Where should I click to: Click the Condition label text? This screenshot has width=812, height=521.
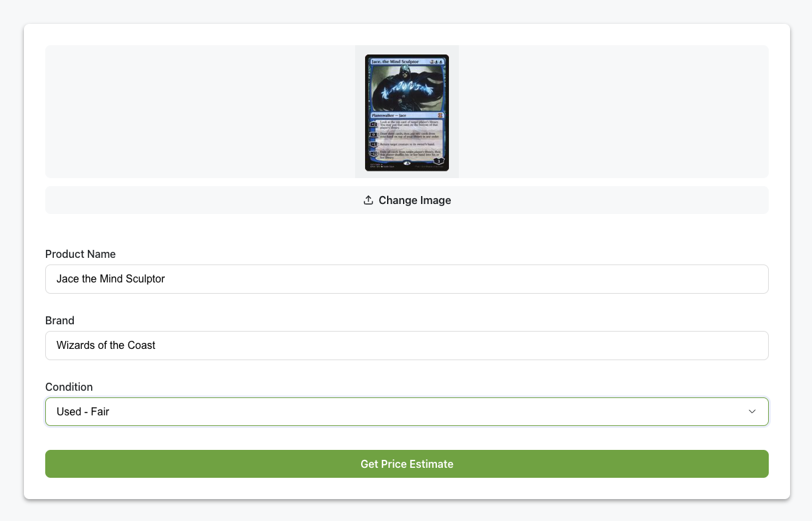[x=69, y=387]
